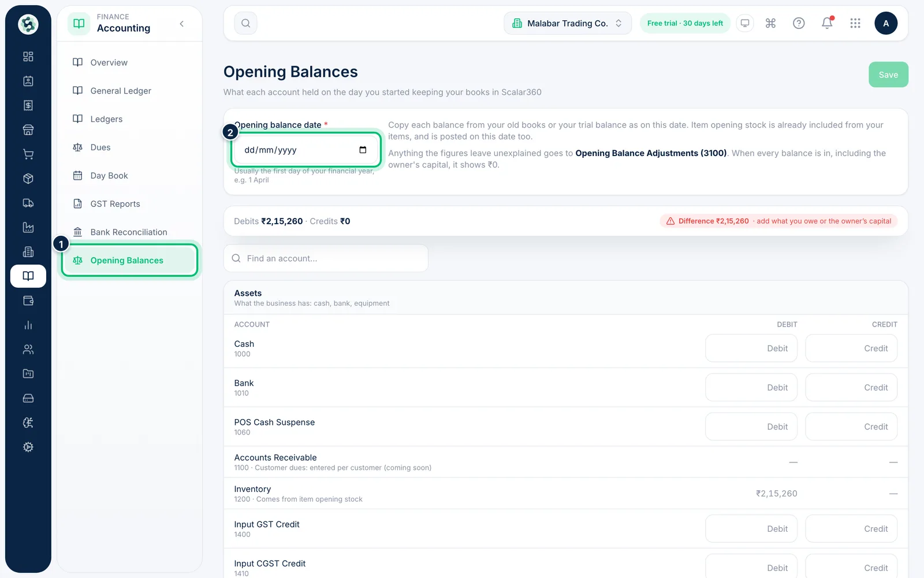Click the Save button
The width and height of the screenshot is (924, 578).
pos(888,75)
